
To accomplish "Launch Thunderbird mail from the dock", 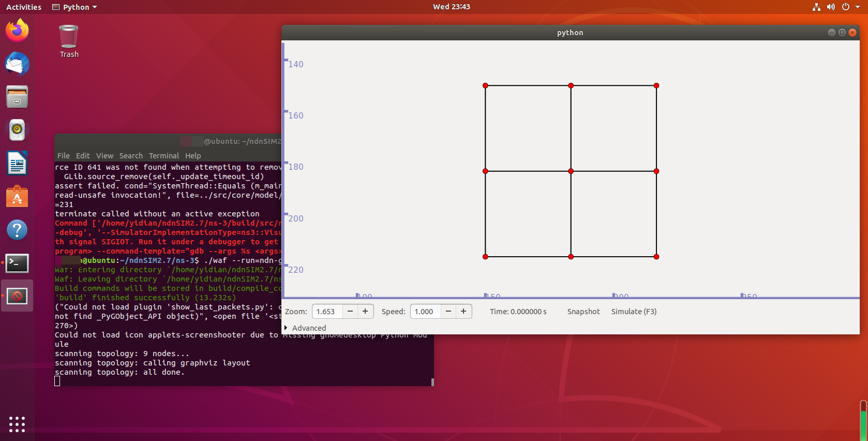I will (17, 64).
